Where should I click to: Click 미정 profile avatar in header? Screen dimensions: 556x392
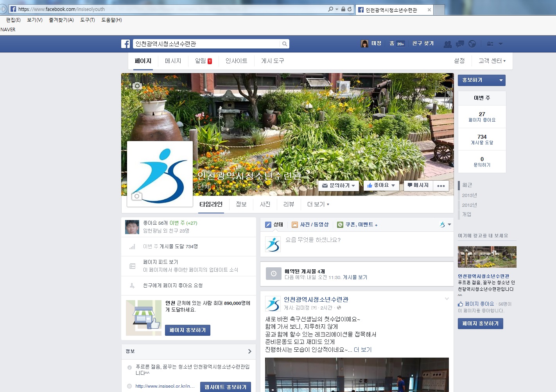(364, 43)
